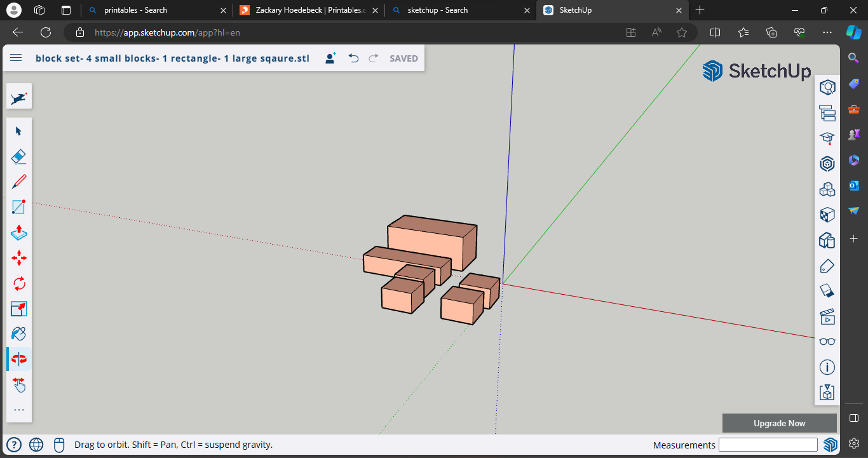This screenshot has height=458, width=868.
Task: Open the SketchUp hamburger menu
Action: pyautogui.click(x=16, y=58)
